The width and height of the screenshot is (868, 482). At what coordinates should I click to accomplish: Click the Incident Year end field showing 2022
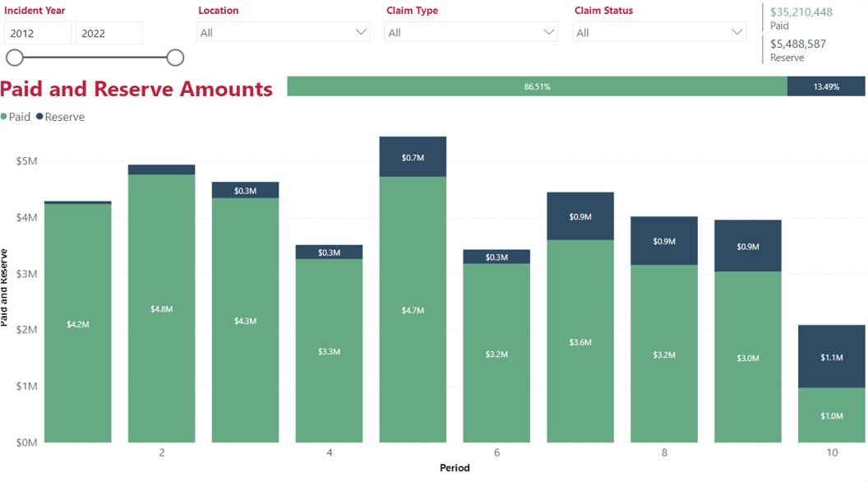pyautogui.click(x=108, y=34)
